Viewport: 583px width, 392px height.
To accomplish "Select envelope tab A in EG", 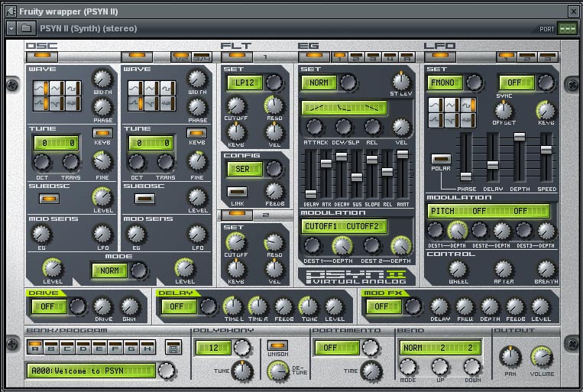I will (x=407, y=57).
